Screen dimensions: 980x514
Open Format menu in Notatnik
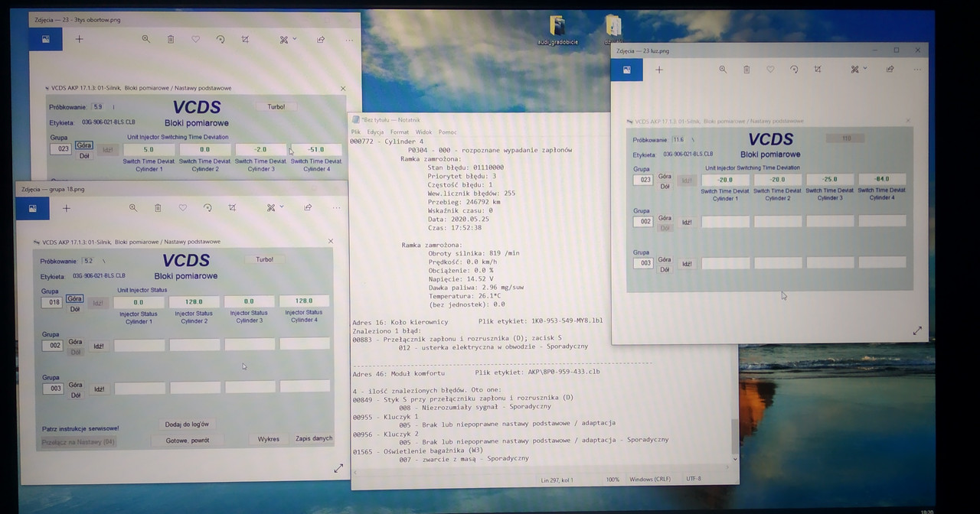point(400,132)
